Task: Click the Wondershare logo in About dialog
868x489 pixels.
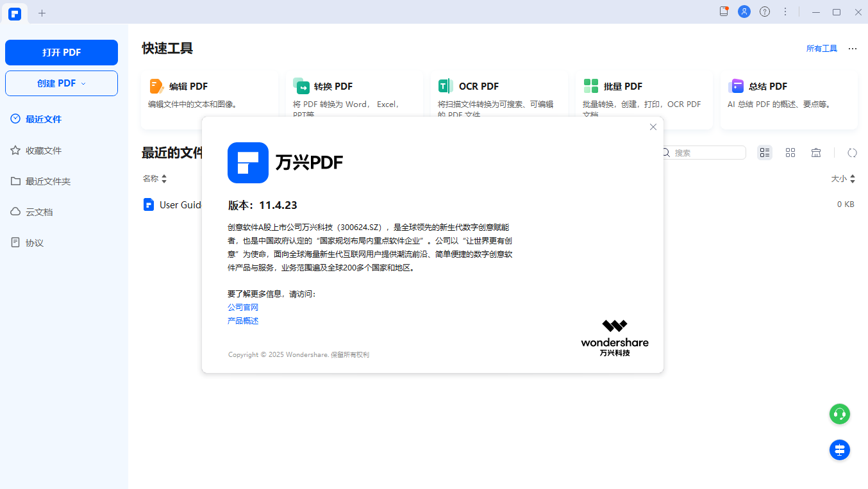Action: coord(615,338)
